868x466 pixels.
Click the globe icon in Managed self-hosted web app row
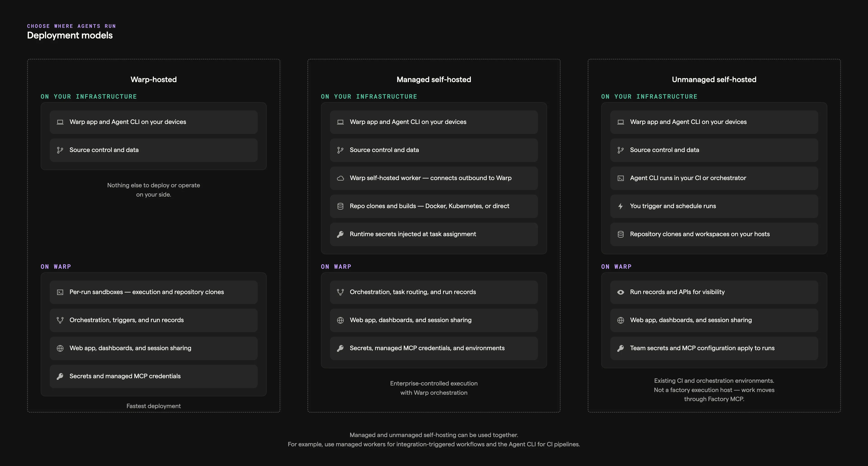(x=340, y=320)
